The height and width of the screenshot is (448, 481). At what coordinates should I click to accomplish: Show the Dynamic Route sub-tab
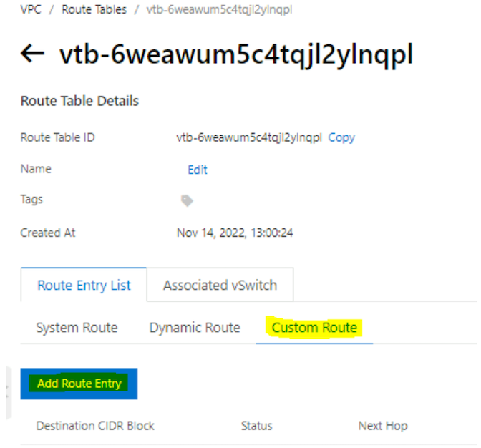point(195,328)
